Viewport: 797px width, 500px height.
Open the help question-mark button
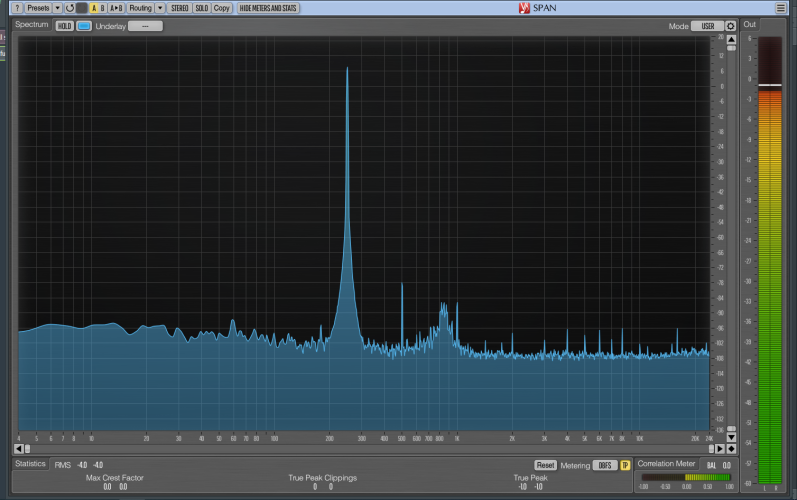[17, 8]
